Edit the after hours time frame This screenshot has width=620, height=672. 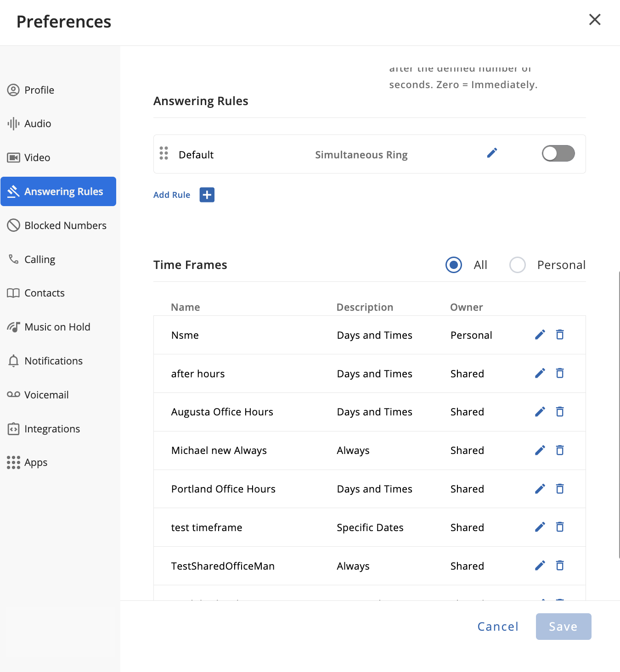pos(540,373)
